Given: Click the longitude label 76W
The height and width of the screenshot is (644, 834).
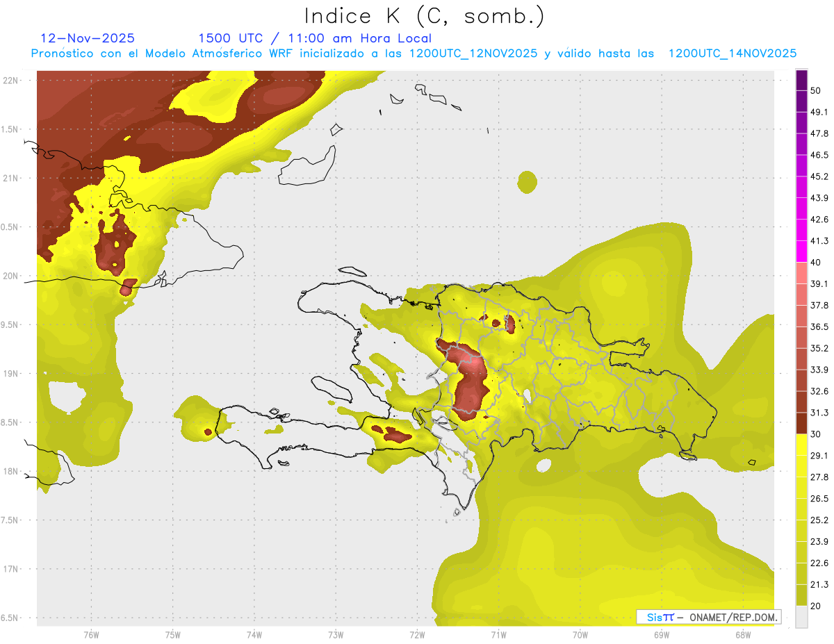Looking at the screenshot, I should click(x=91, y=635).
